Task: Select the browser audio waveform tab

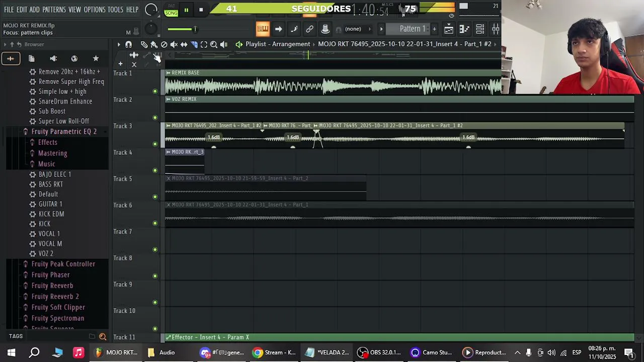Action: pos(10,58)
